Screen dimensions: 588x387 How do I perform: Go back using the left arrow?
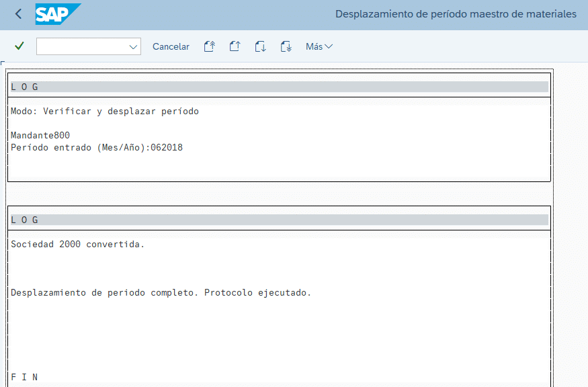(18, 14)
